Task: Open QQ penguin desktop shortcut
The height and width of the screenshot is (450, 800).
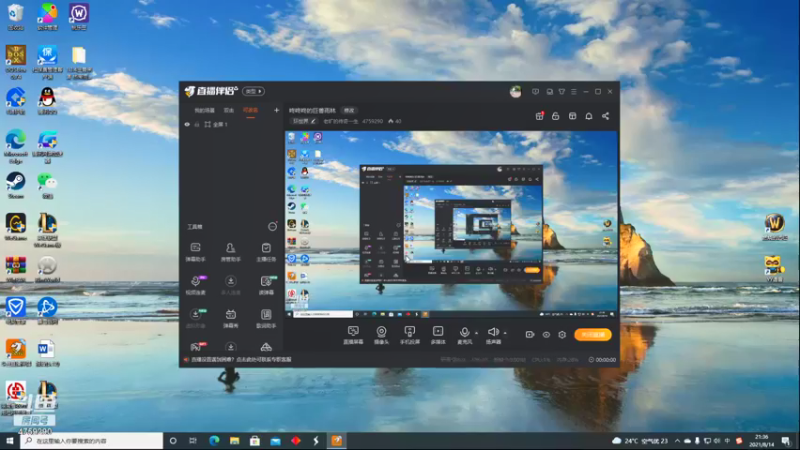Action: pos(47,100)
